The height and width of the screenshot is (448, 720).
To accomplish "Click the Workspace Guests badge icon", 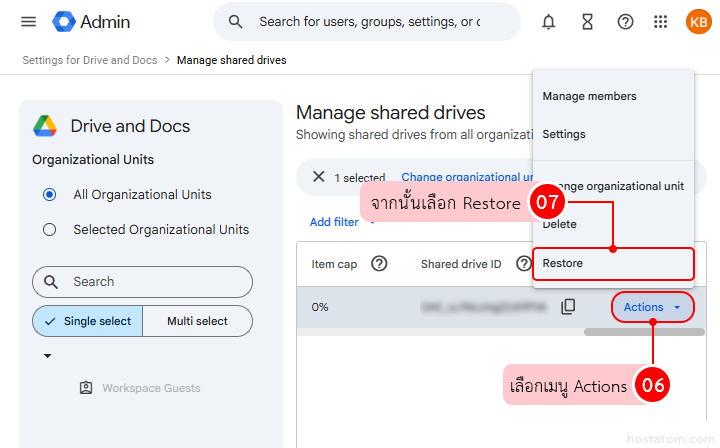I will (x=86, y=388).
